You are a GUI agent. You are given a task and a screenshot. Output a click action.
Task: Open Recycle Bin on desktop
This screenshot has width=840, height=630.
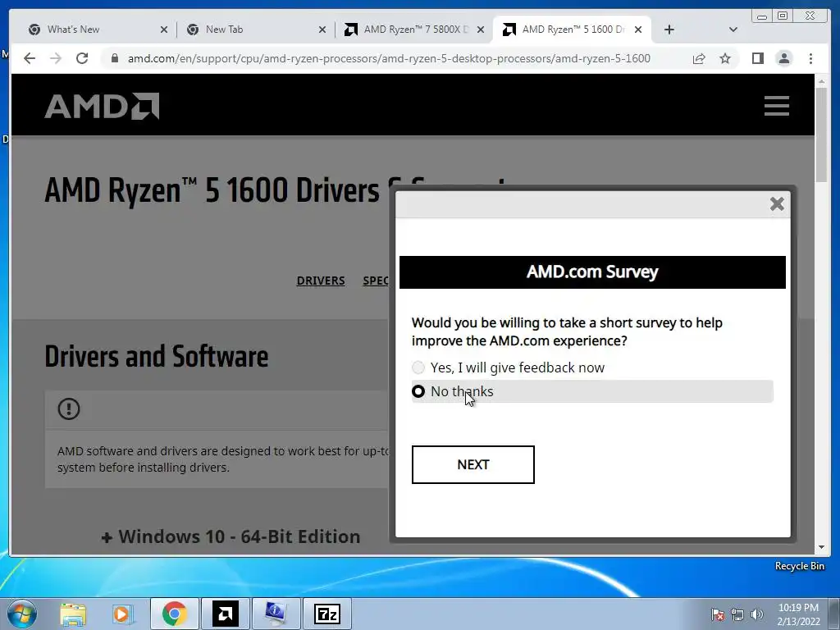point(799,566)
